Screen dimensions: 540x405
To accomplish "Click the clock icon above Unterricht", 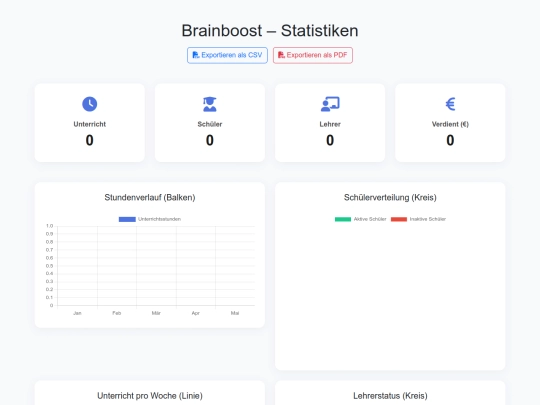I will point(90,104).
